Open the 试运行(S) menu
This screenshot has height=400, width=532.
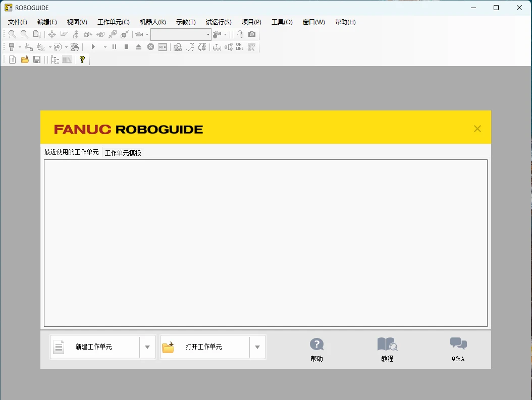click(218, 22)
